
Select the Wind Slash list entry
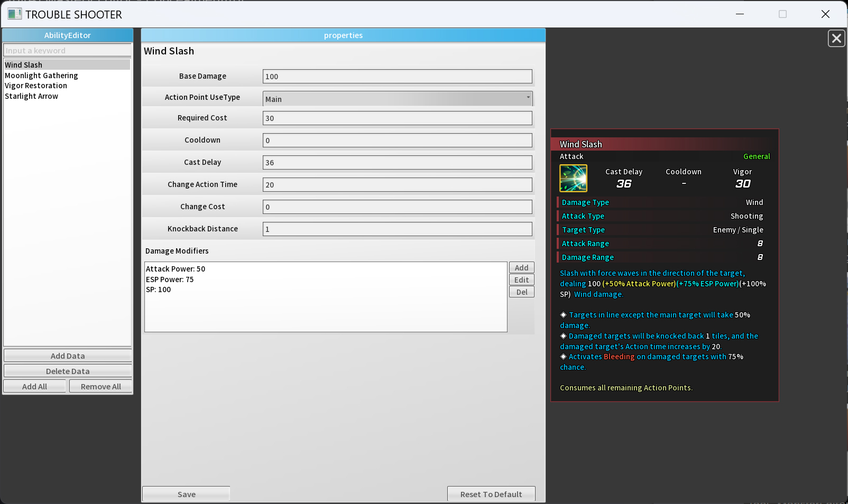(x=24, y=65)
